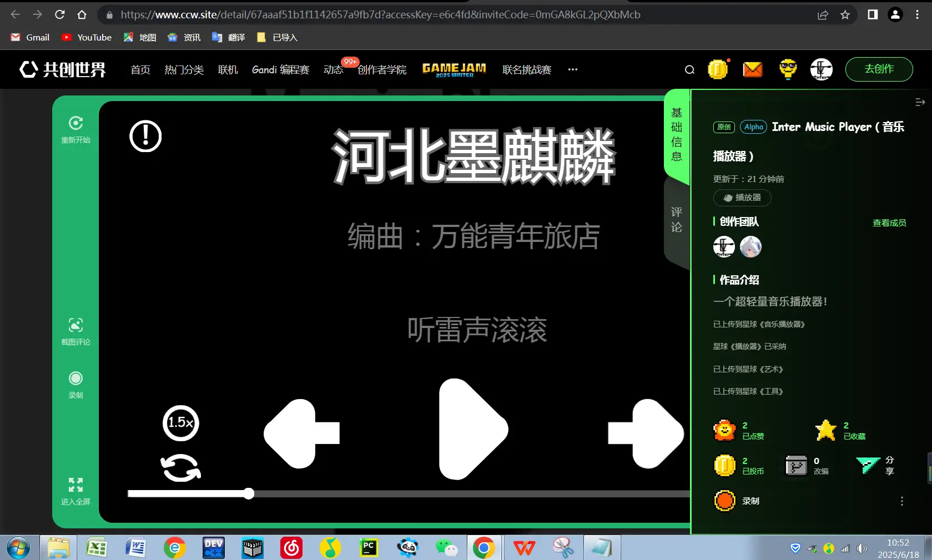Switch to 基础信息 side tab
The width and height of the screenshot is (932, 560).
[677, 134]
